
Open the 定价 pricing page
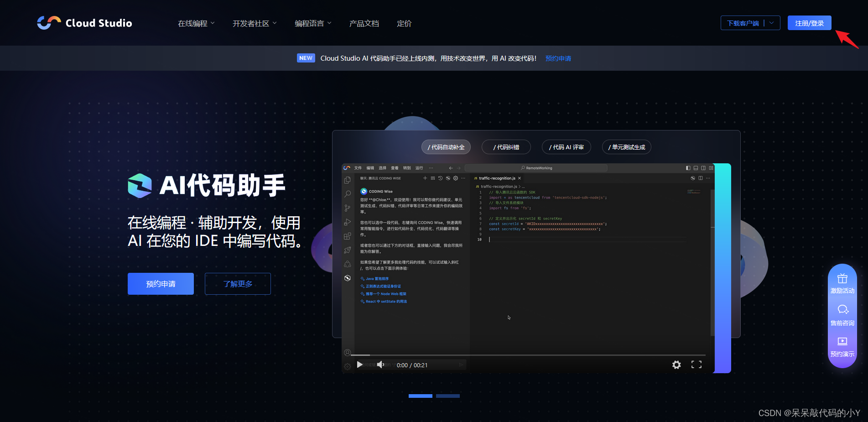coord(404,23)
